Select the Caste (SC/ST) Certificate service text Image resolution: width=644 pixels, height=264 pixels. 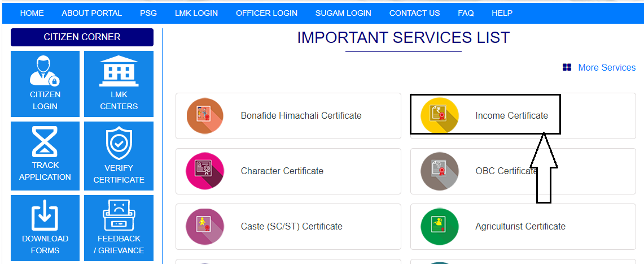(292, 227)
